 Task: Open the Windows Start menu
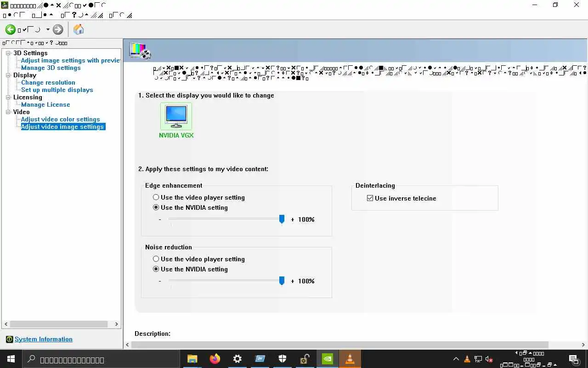(x=11, y=359)
